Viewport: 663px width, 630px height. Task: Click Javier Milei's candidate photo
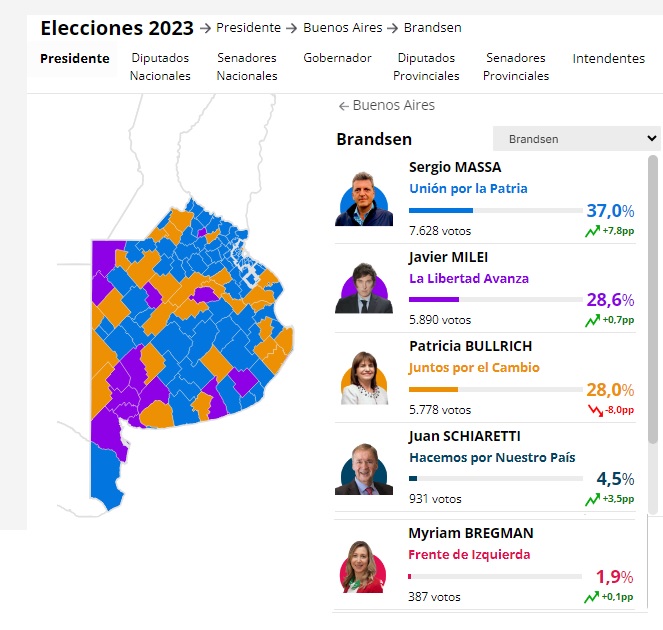tap(364, 288)
